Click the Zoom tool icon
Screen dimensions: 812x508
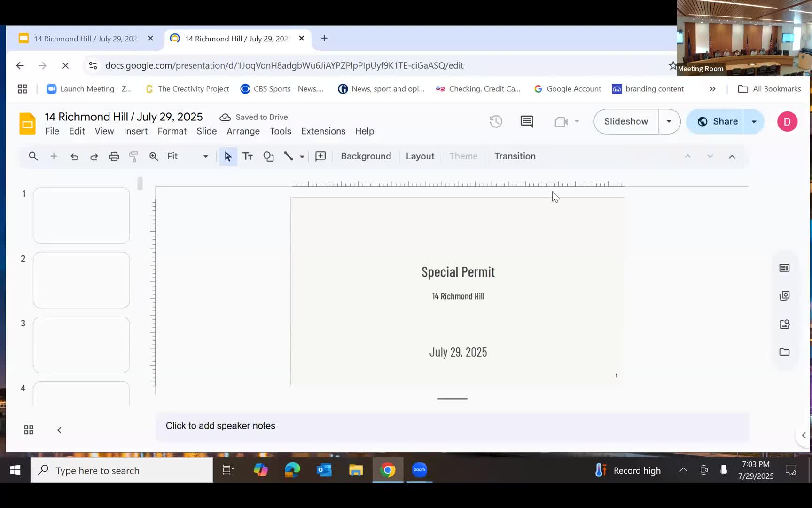[154, 157]
